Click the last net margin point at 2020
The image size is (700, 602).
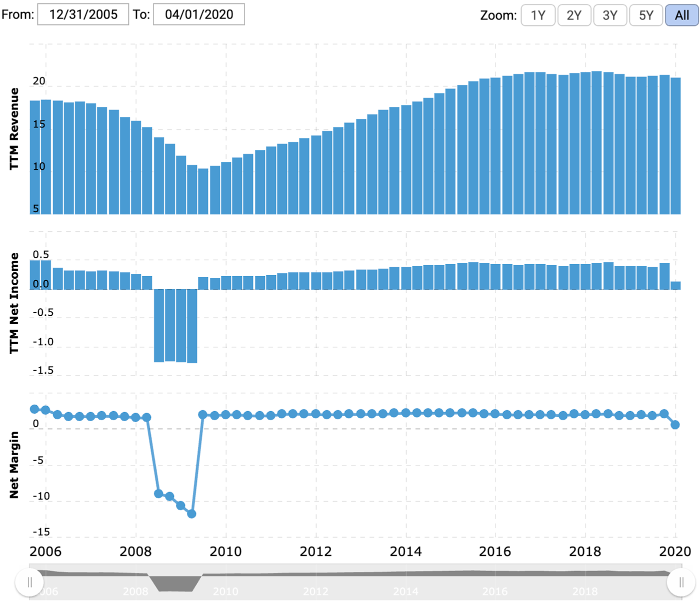click(x=675, y=425)
